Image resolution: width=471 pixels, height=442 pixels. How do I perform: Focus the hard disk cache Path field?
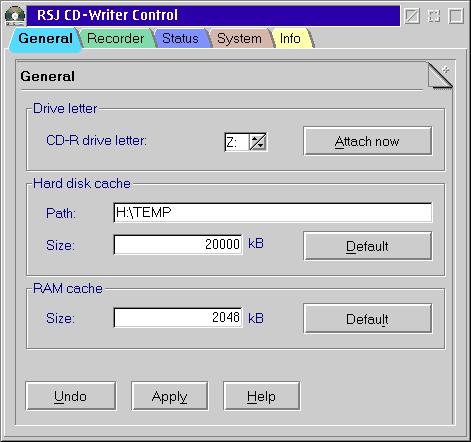pyautogui.click(x=273, y=212)
